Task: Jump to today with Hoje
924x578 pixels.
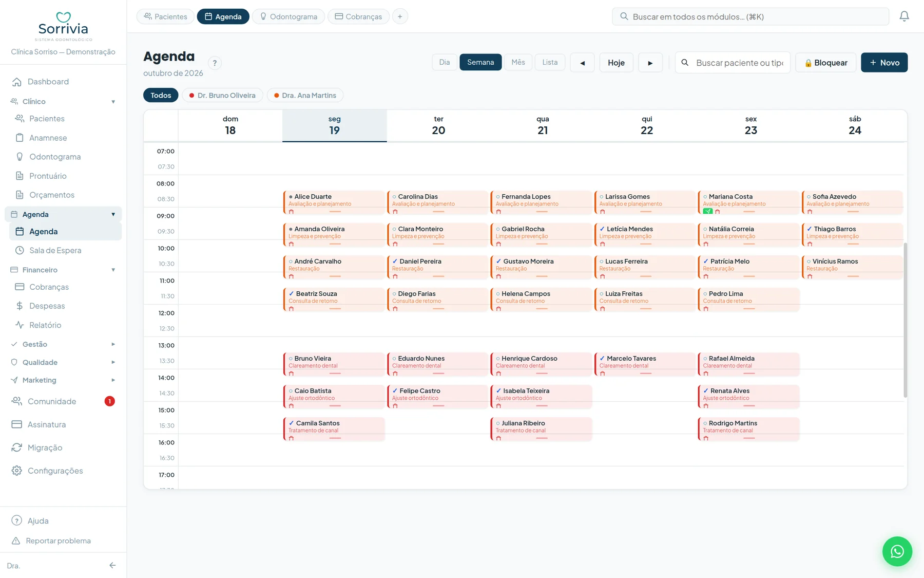Action: pos(616,63)
